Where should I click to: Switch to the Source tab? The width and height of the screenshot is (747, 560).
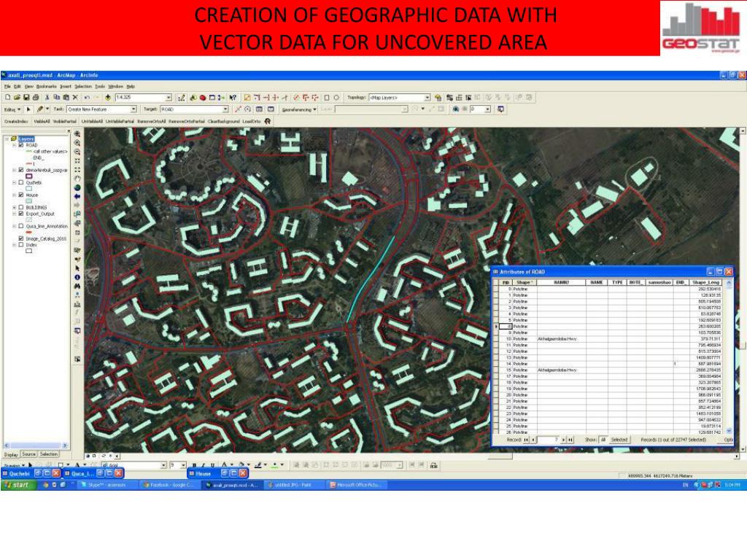pyautogui.click(x=29, y=454)
